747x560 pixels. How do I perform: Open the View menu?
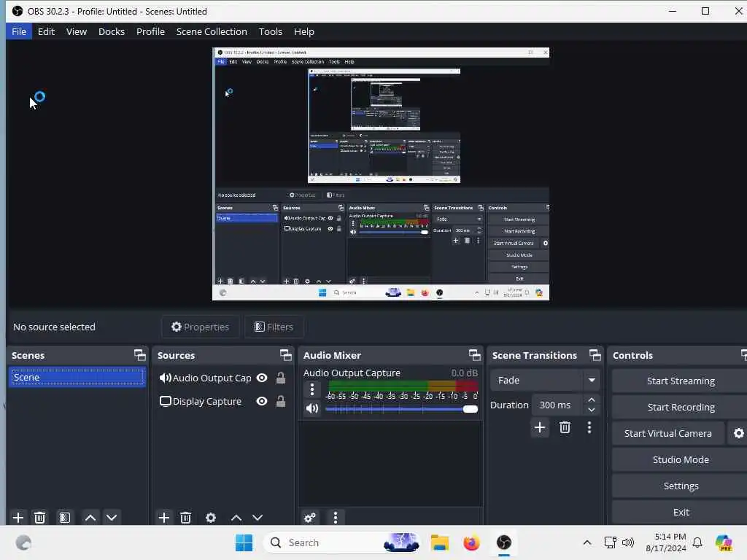pos(76,31)
